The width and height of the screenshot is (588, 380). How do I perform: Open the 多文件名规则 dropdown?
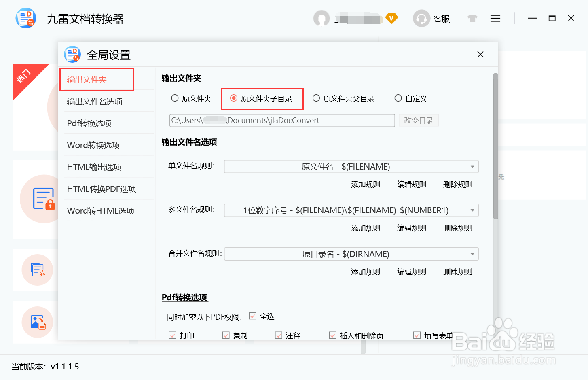coord(351,210)
